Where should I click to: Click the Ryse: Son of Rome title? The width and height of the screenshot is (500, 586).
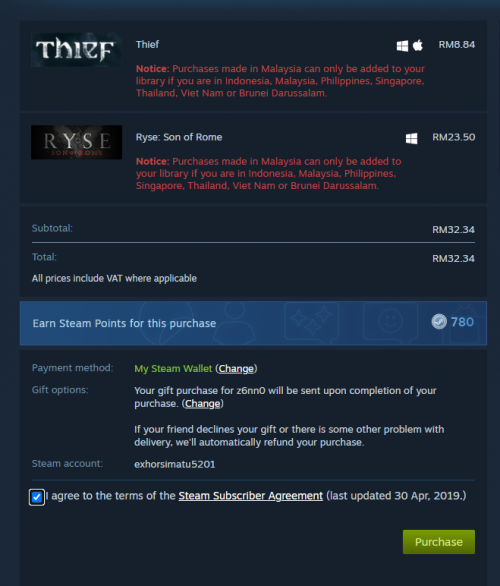[179, 137]
